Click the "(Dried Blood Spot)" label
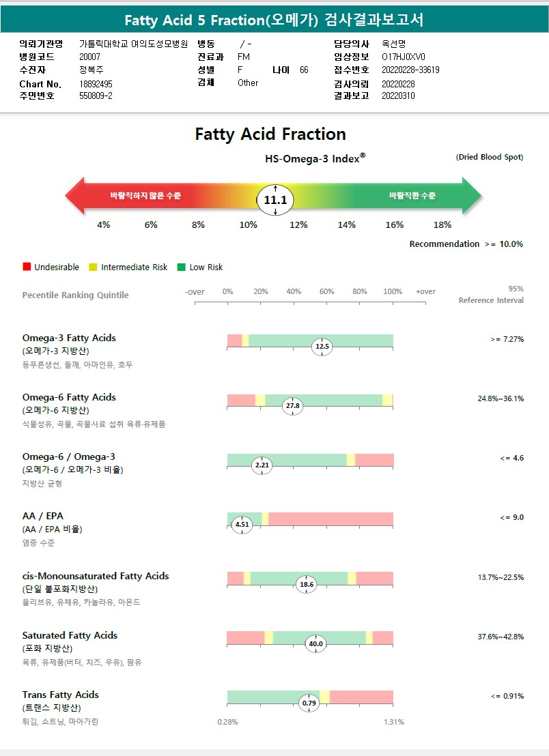The height and width of the screenshot is (756, 549). [x=490, y=158]
